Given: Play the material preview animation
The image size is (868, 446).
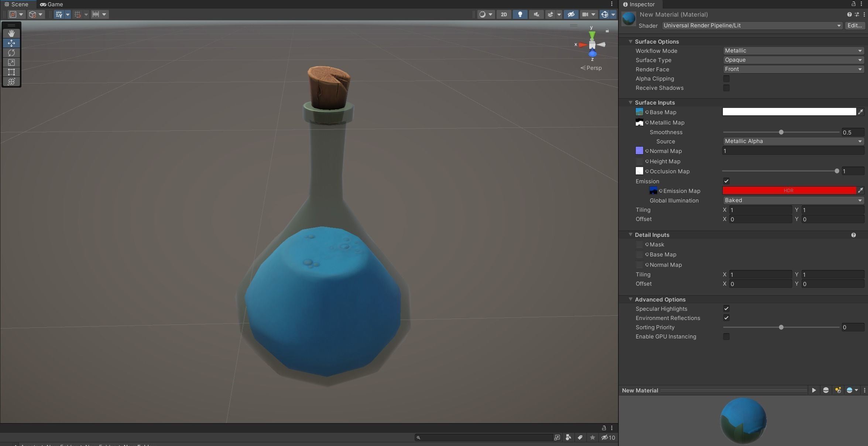Looking at the screenshot, I should [814, 390].
